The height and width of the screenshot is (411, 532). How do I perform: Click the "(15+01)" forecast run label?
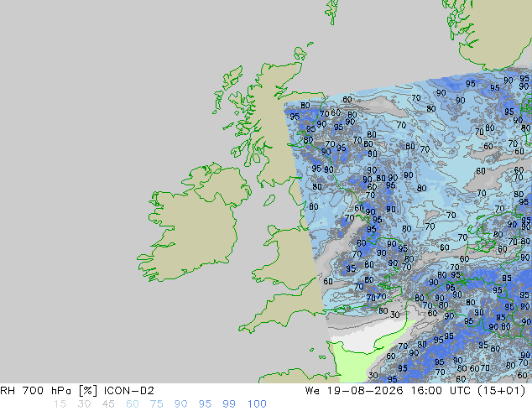pyautogui.click(x=502, y=391)
